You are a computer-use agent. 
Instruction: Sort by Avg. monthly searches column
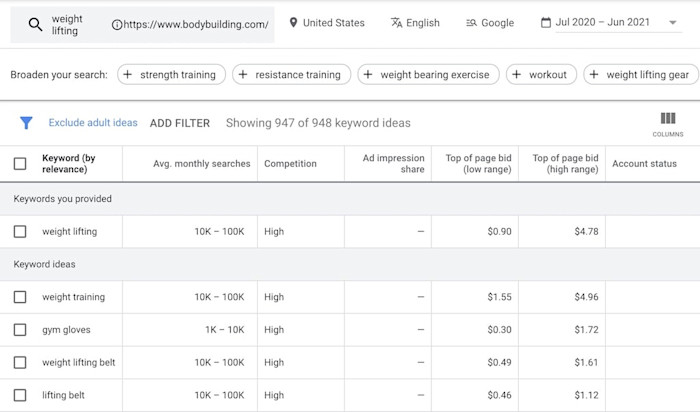point(202,164)
